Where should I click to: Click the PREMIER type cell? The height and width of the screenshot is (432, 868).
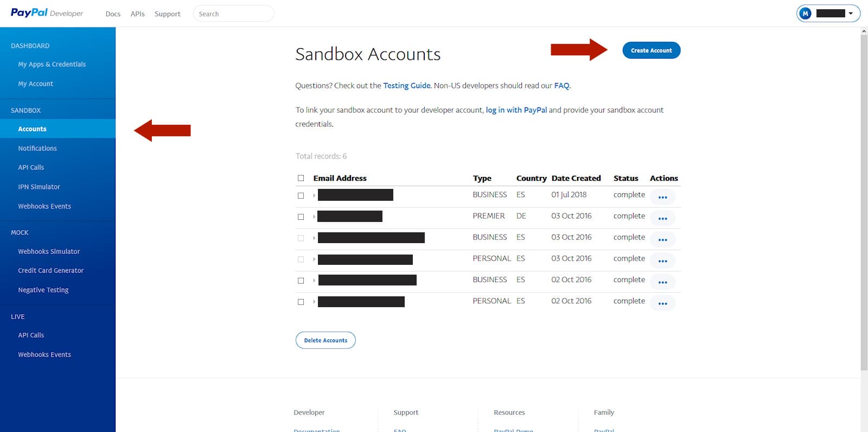[x=488, y=216]
